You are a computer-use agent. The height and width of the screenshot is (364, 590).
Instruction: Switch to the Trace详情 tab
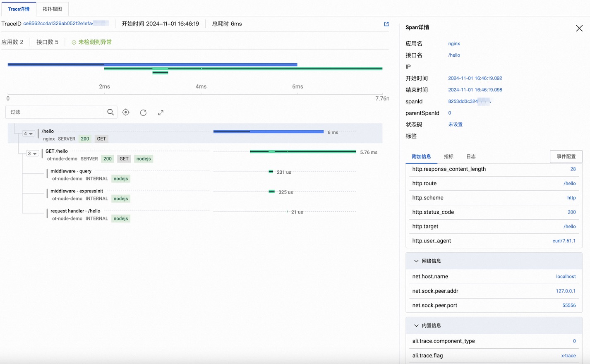[x=19, y=9]
